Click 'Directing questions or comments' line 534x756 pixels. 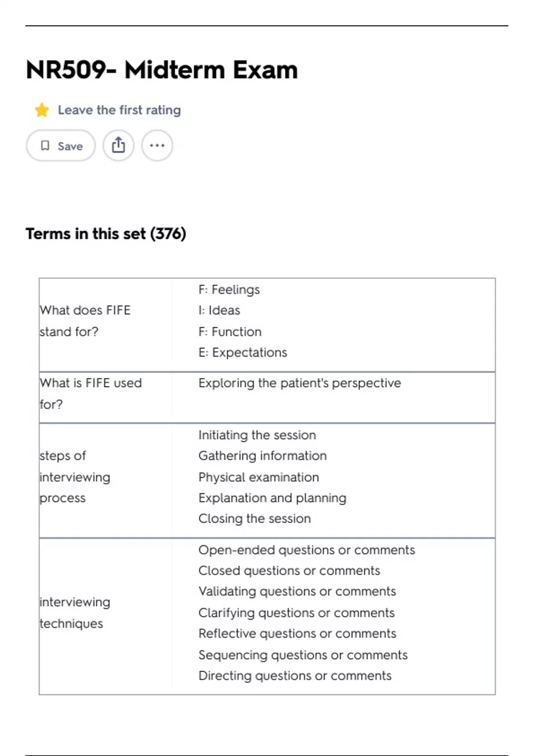click(x=295, y=676)
